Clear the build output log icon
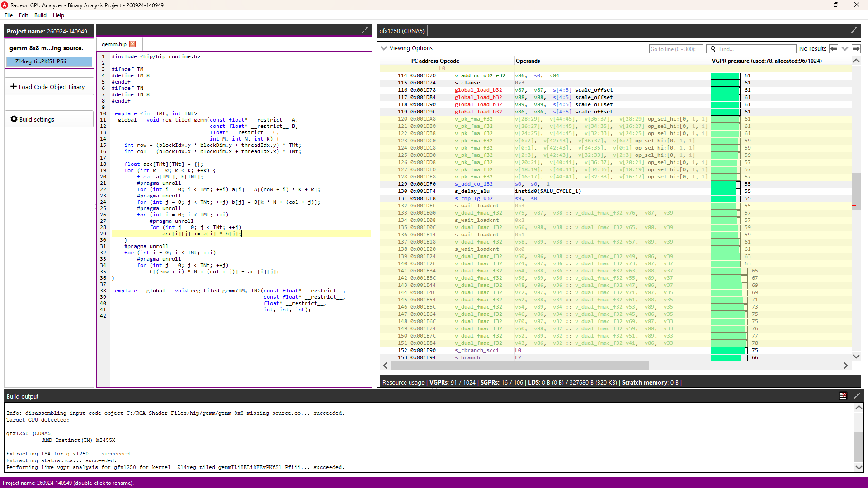Viewport: 868px width, 488px height. tap(843, 396)
